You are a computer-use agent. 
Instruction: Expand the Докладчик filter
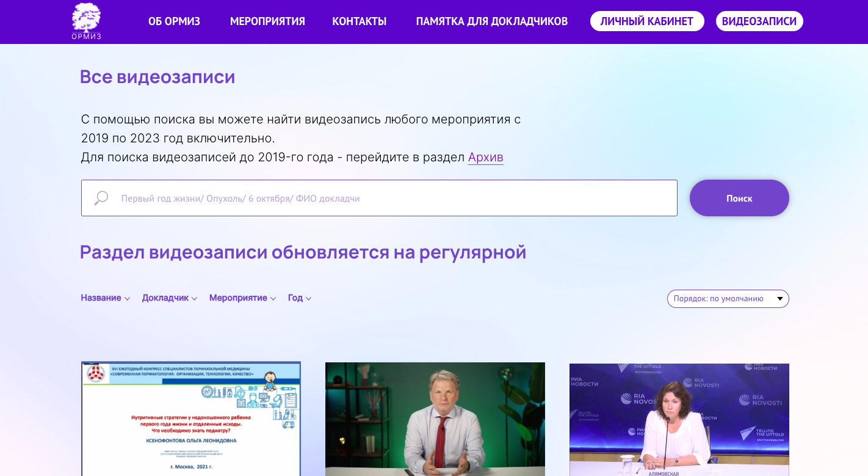coord(170,298)
